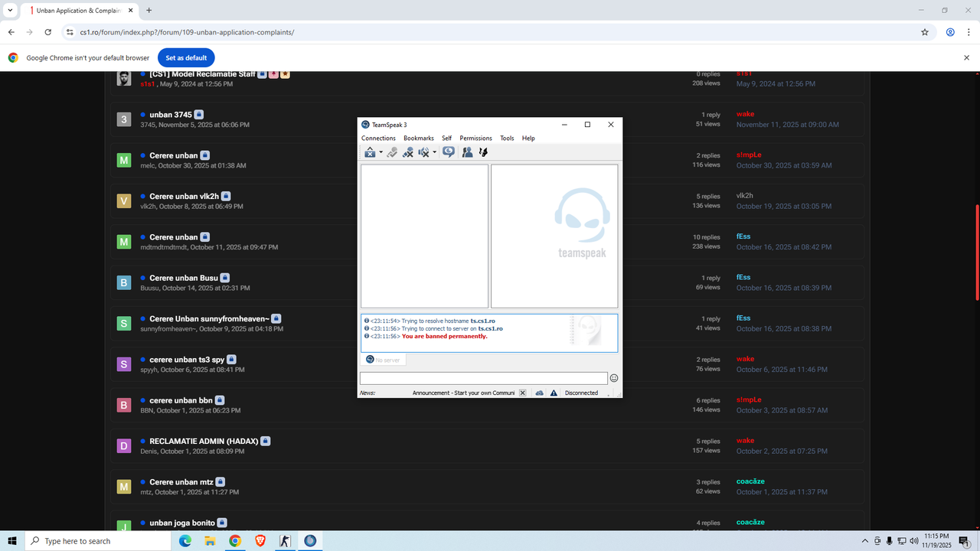Open the contacts icon in TeamSpeak toolbar
This screenshot has height=551, width=980.
point(467,152)
